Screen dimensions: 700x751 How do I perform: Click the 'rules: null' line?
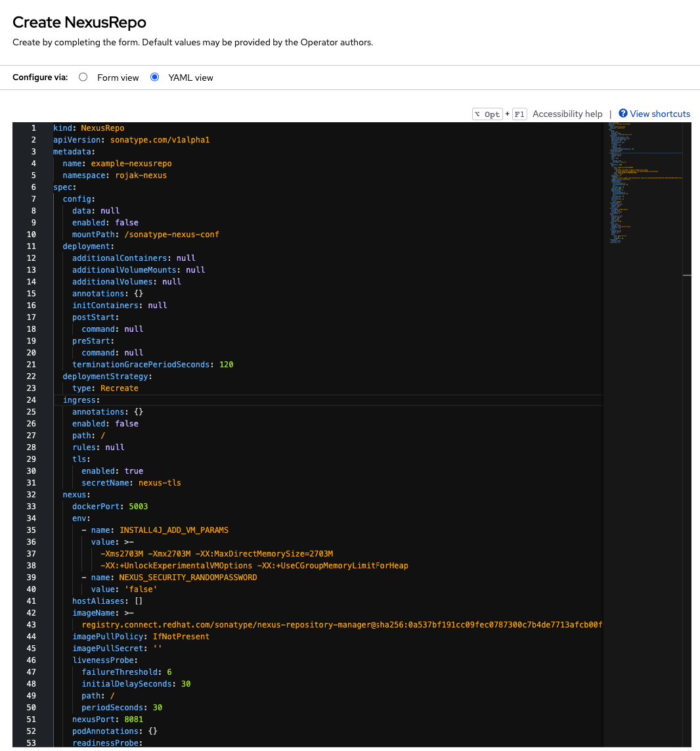pyautogui.click(x=98, y=447)
